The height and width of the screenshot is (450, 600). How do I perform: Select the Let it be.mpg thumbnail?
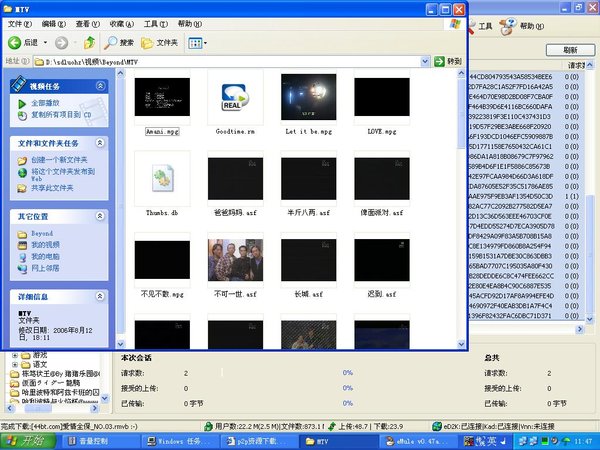click(x=308, y=97)
